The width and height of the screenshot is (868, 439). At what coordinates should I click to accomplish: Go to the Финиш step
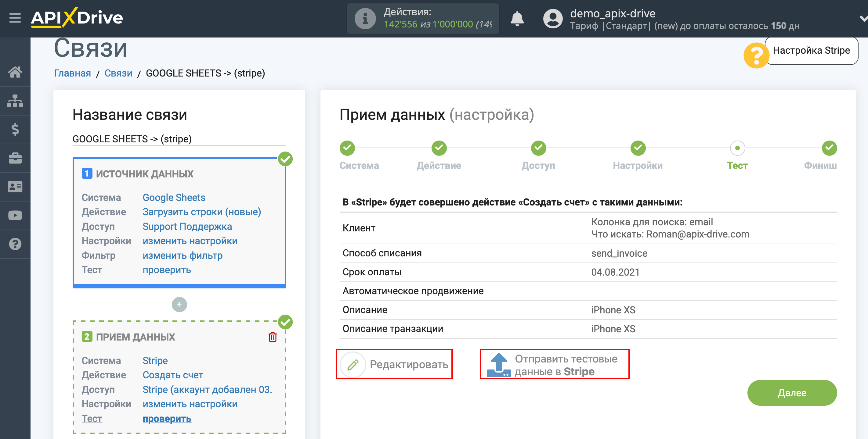(x=829, y=148)
